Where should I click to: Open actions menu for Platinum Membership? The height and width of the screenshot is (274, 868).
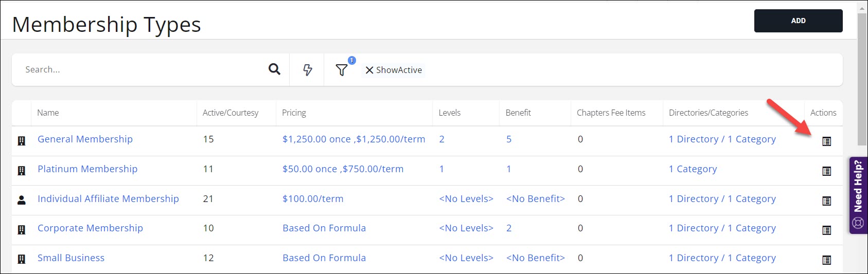coord(826,171)
